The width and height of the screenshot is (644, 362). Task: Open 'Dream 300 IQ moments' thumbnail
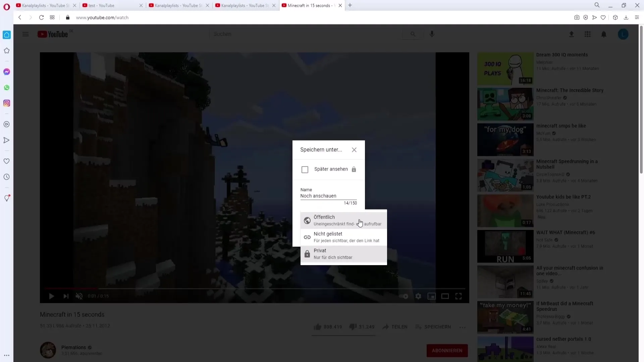tap(505, 68)
